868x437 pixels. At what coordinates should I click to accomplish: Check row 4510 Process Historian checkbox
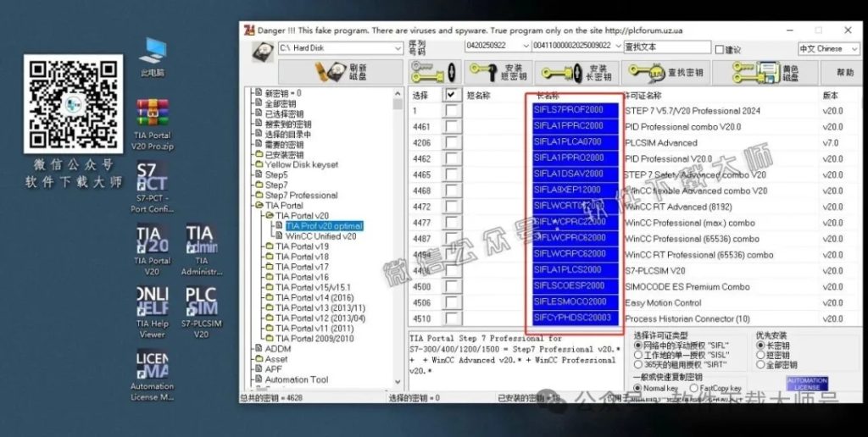click(452, 318)
